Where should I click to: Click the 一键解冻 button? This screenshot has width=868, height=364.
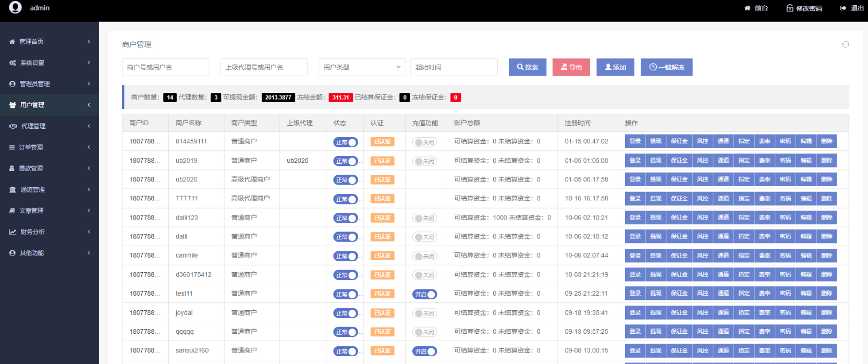click(667, 67)
